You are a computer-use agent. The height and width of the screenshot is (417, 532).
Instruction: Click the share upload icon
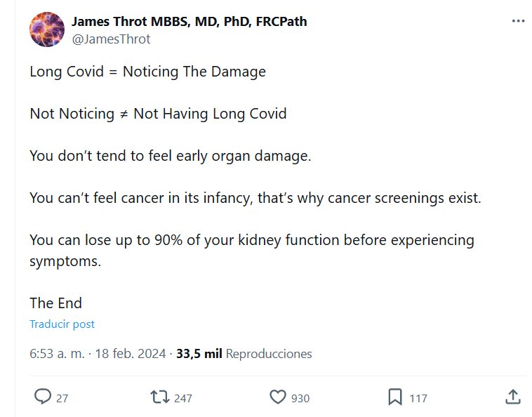coord(512,397)
